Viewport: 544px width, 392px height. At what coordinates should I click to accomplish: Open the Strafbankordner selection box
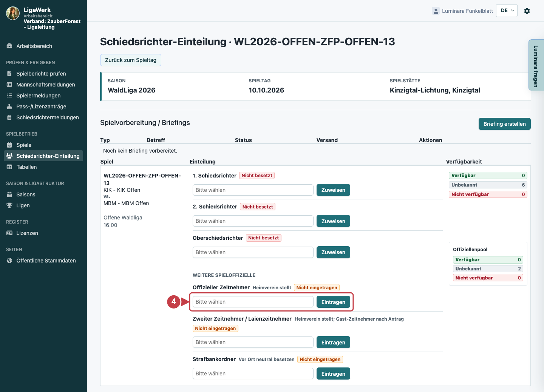tap(253, 373)
